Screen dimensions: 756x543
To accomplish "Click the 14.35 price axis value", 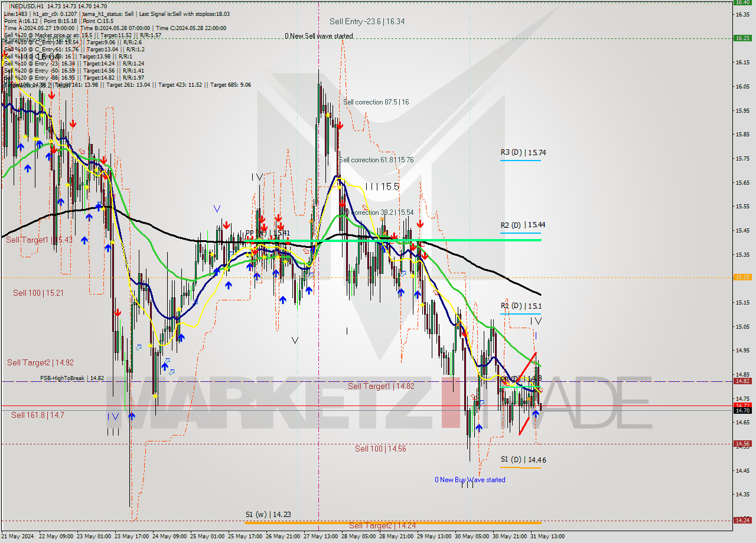I will click(742, 494).
